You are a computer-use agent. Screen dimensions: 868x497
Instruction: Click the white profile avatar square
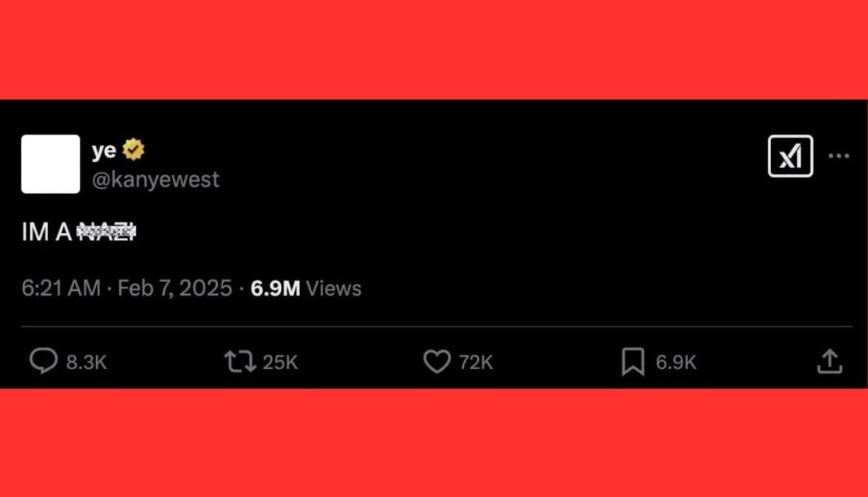coord(50,164)
